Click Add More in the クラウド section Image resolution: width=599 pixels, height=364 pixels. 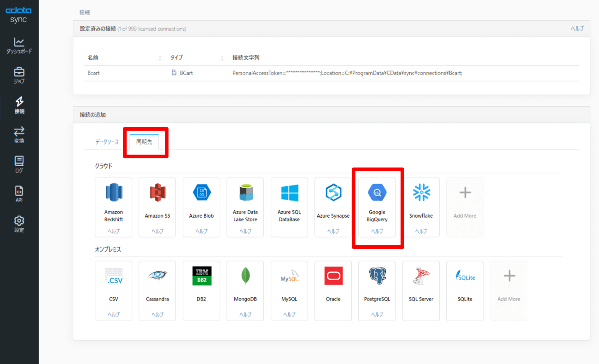[465, 208]
